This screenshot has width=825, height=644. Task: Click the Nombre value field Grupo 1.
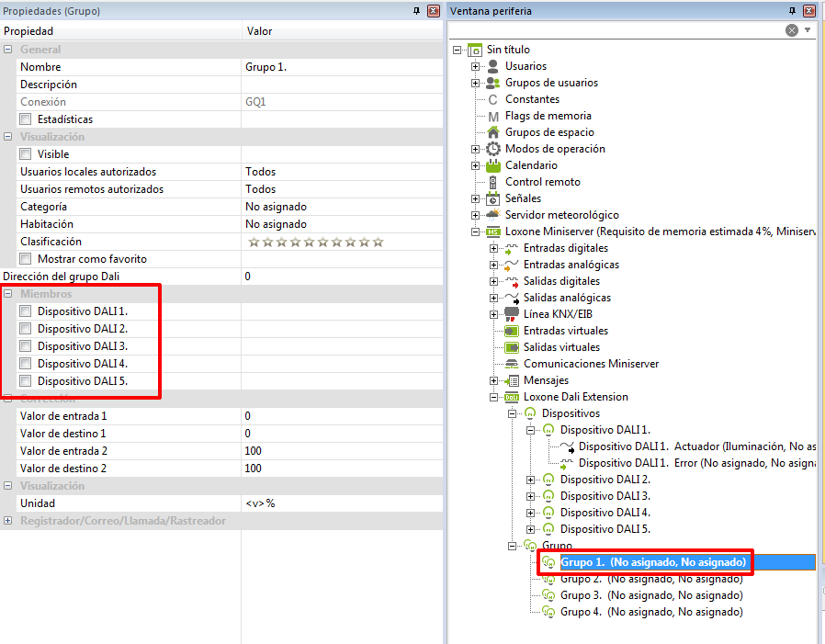point(340,67)
